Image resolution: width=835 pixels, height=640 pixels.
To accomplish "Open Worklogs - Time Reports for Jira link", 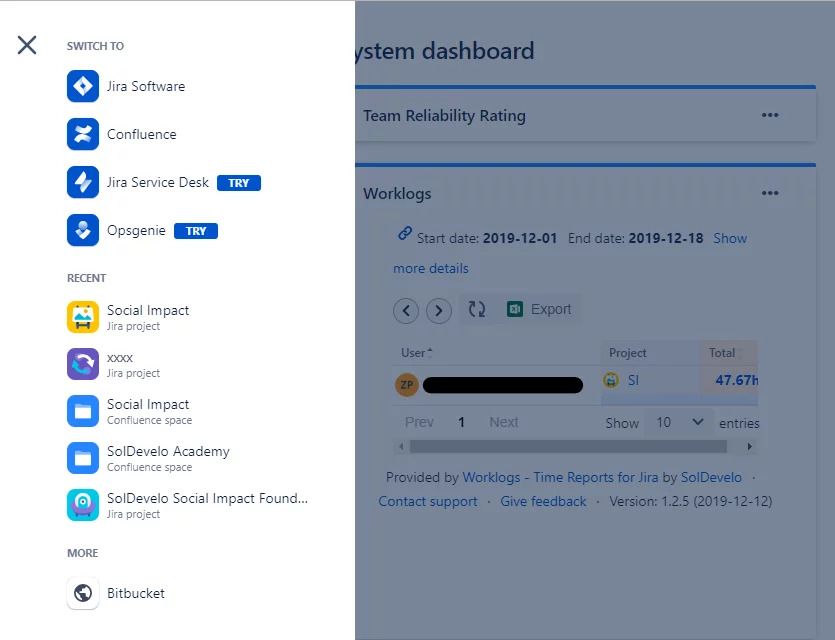I will (560, 477).
